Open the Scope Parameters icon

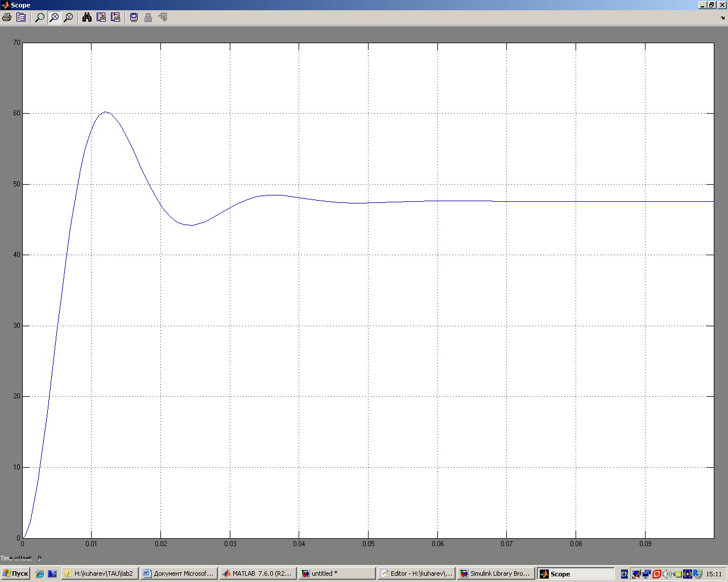point(21,18)
